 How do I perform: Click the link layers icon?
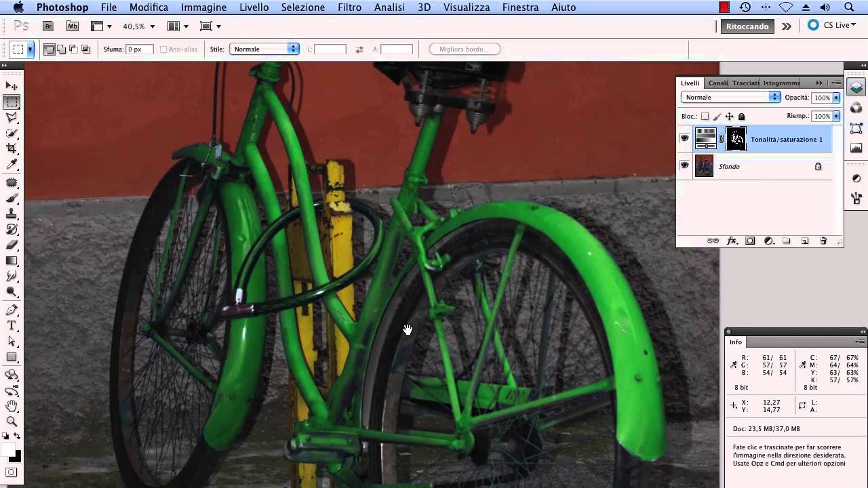[x=713, y=241]
